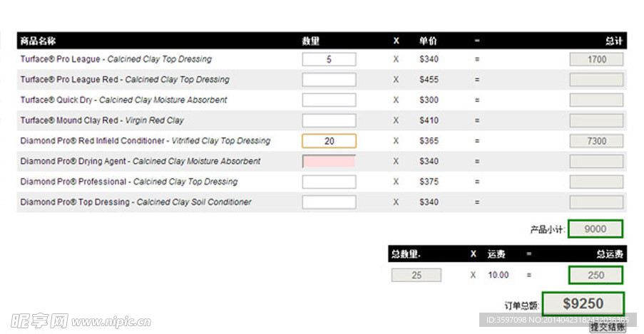
Task: Click total field for Turface Mound Clay Red
Action: [x=596, y=120]
